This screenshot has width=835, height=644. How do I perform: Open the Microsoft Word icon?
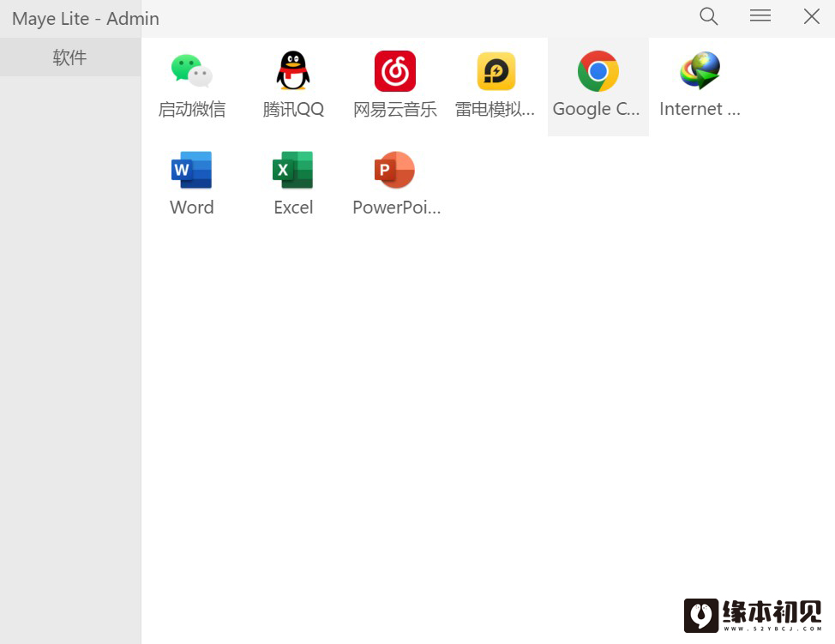(x=192, y=170)
